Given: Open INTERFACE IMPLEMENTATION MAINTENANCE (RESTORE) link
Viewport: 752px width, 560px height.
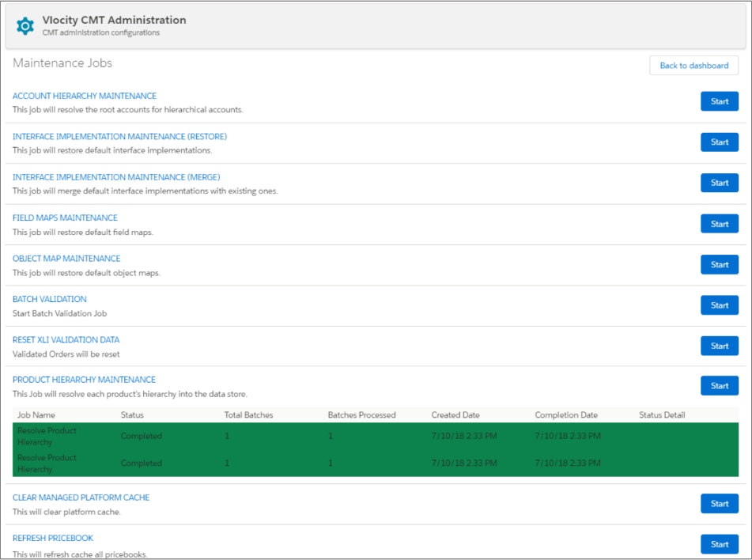Looking at the screenshot, I should pyautogui.click(x=119, y=137).
